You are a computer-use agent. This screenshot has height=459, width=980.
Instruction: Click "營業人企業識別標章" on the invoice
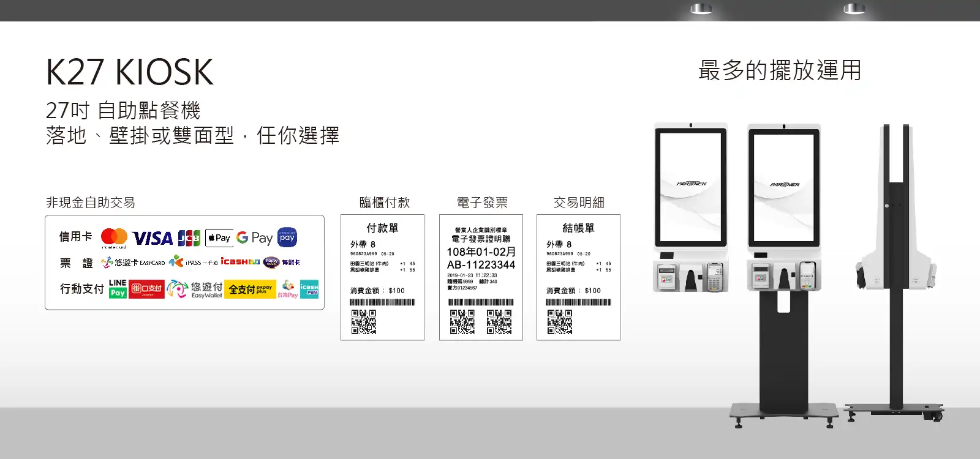[x=481, y=230]
